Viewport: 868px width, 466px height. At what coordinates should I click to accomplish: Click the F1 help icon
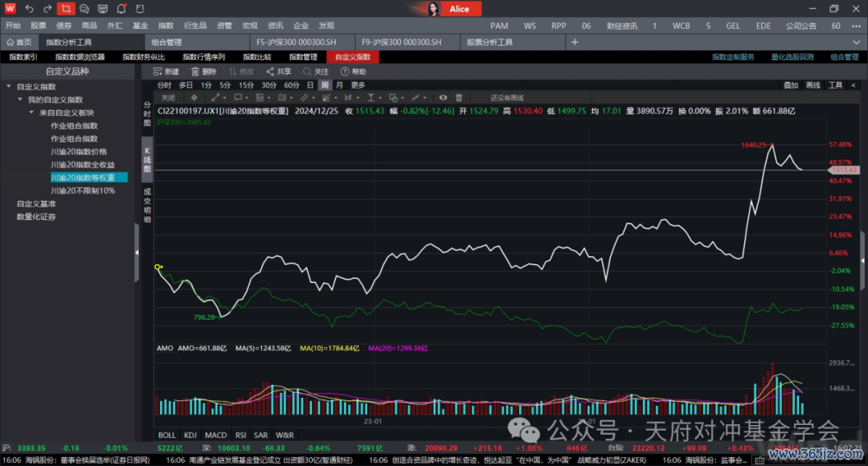(x=140, y=8)
